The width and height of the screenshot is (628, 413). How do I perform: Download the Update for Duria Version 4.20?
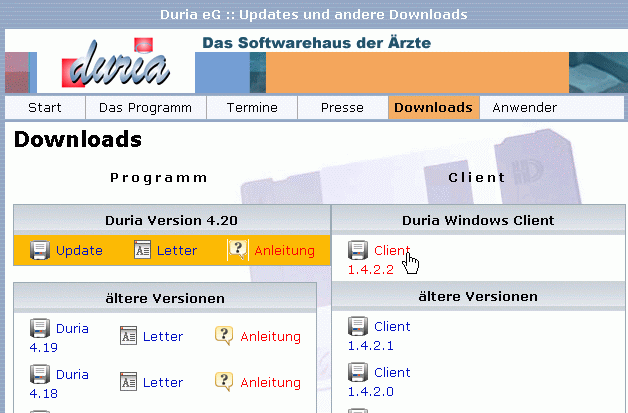79,251
